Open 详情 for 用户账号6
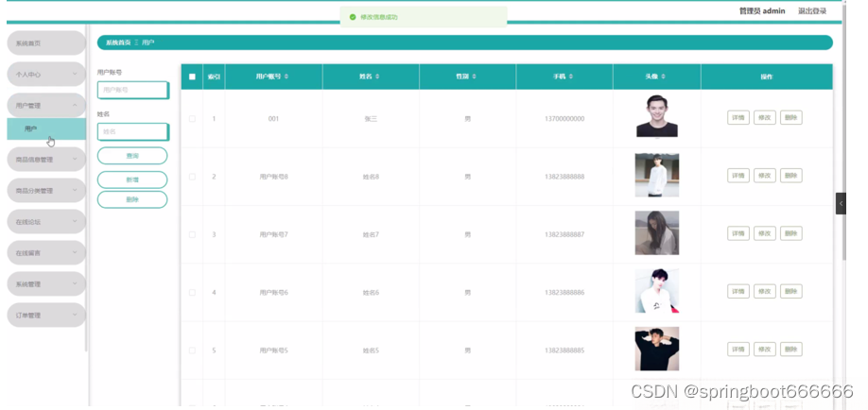Screen dimensions: 868x410 point(738,291)
